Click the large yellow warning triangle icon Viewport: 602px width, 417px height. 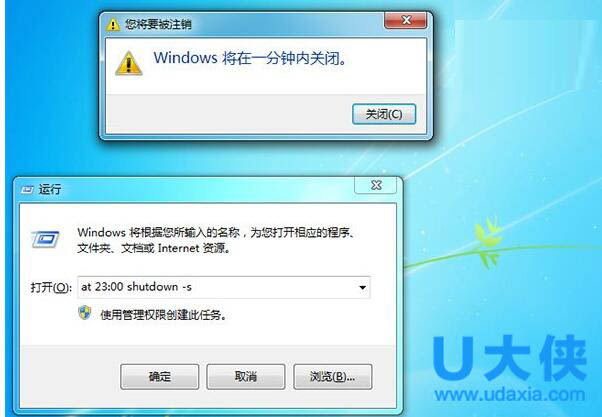(x=129, y=63)
